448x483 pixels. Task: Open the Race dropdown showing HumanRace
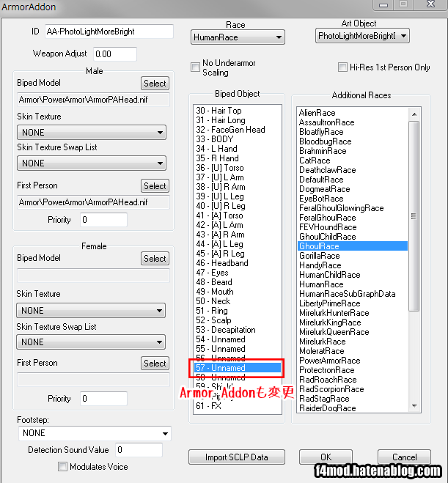tap(238, 37)
